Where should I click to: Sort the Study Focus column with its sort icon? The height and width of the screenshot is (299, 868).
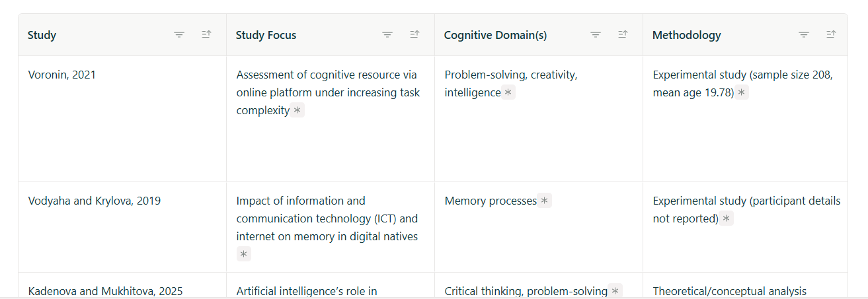click(x=414, y=35)
